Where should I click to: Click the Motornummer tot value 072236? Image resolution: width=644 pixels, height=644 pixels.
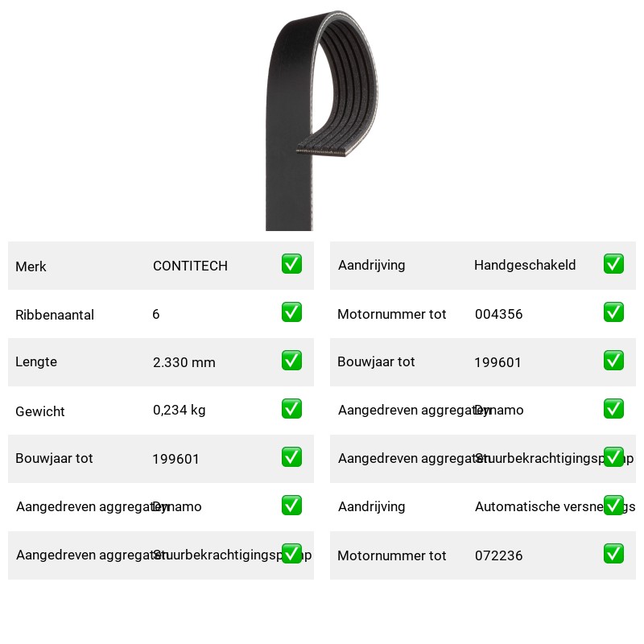point(498,555)
